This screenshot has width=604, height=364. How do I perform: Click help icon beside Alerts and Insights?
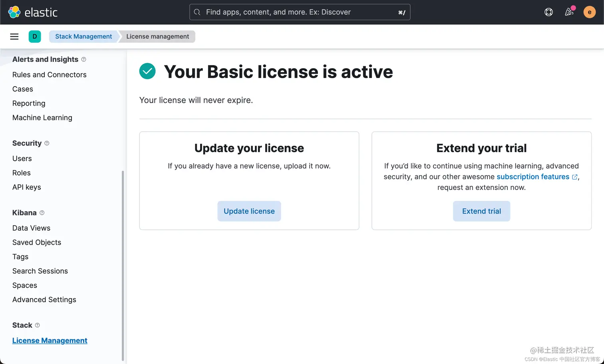(83, 59)
